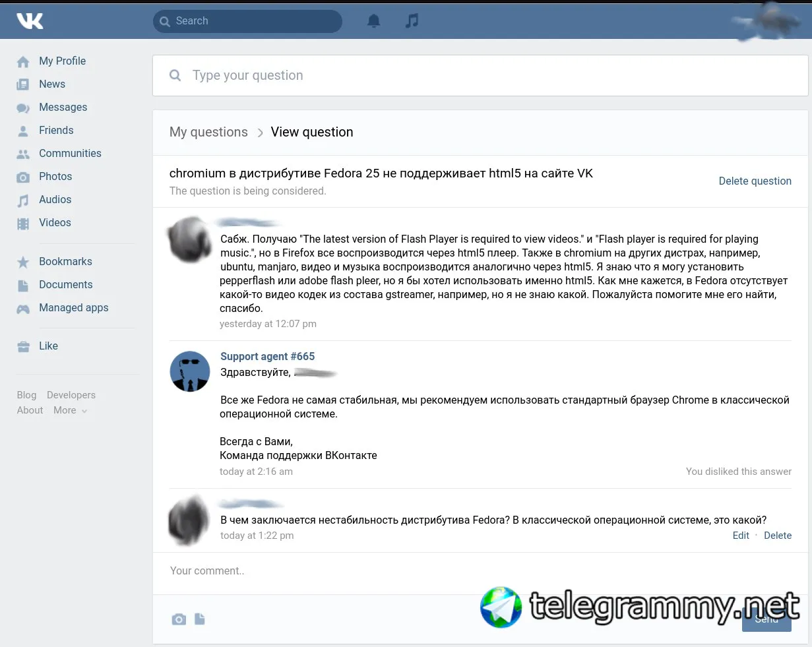Open Audios section label
Image resolution: width=812 pixels, height=647 pixels.
click(x=55, y=199)
